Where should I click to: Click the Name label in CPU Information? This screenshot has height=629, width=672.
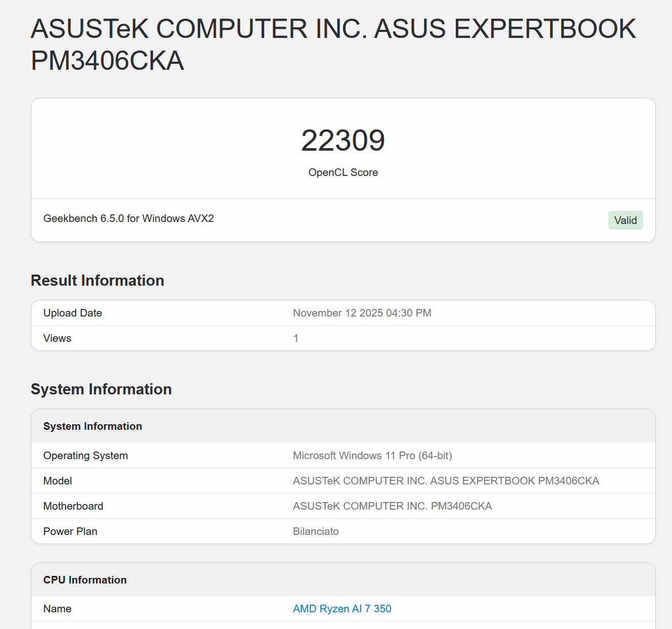[x=57, y=609]
